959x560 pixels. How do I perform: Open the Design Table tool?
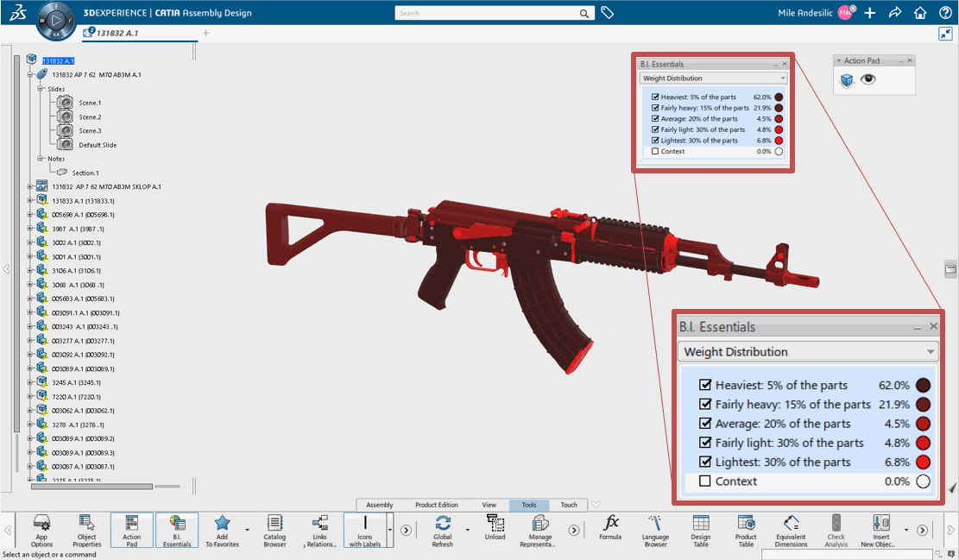[x=700, y=530]
